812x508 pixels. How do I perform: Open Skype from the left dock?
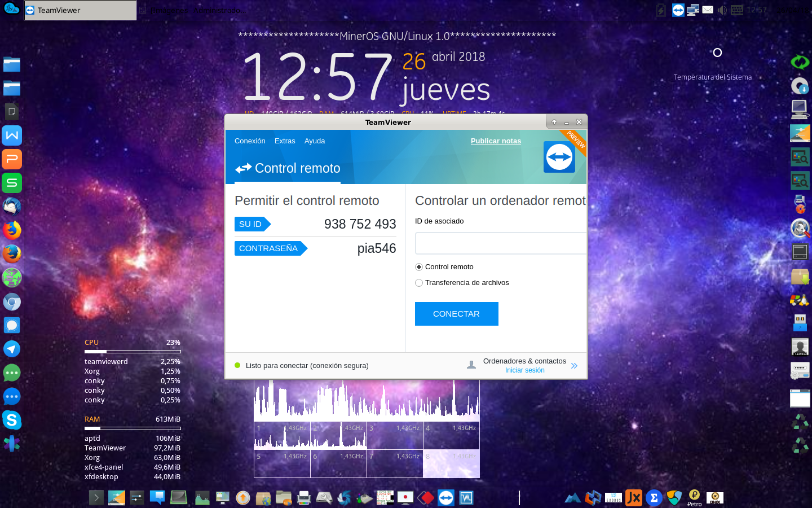click(12, 420)
